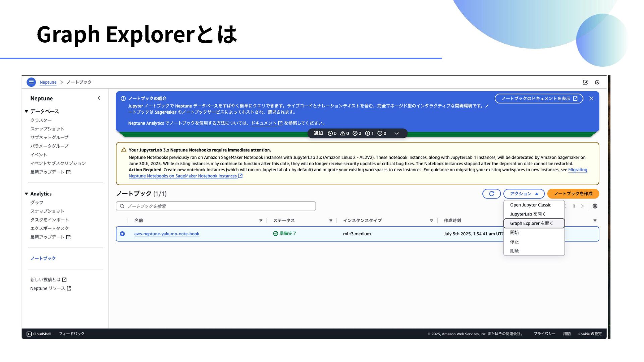
Task: Close the blue notebook intro banner
Action: coord(591,99)
